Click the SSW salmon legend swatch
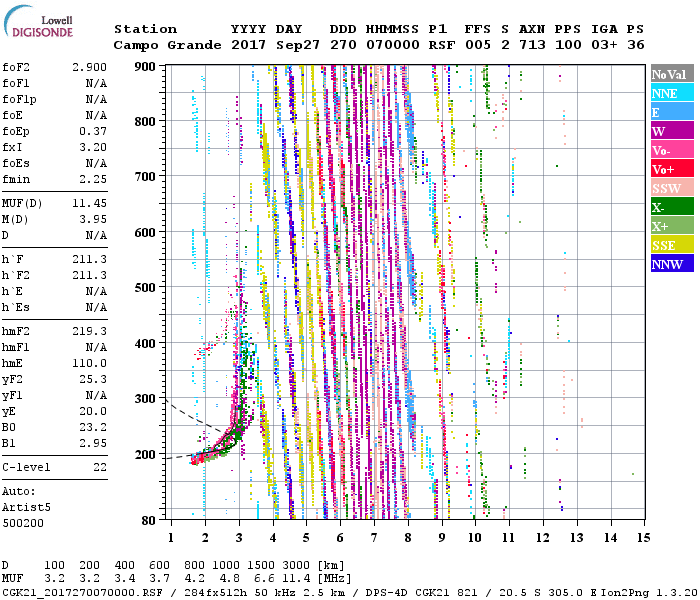The width and height of the screenshot is (700, 600). 672,188
